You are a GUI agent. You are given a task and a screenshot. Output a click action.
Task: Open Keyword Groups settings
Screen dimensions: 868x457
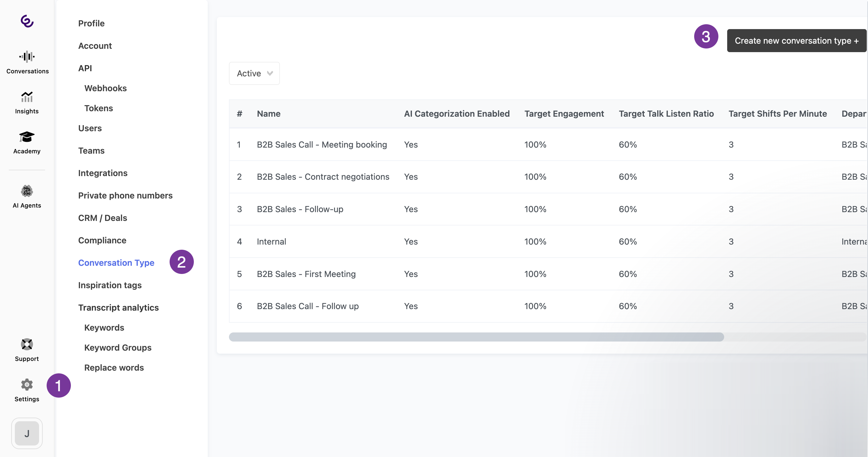click(x=118, y=347)
